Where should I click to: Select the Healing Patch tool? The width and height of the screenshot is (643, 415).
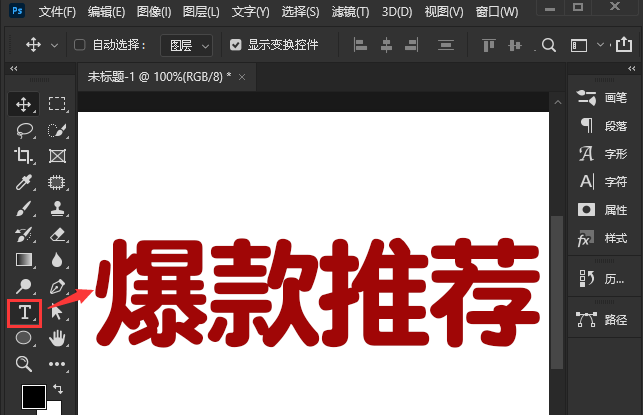click(57, 182)
